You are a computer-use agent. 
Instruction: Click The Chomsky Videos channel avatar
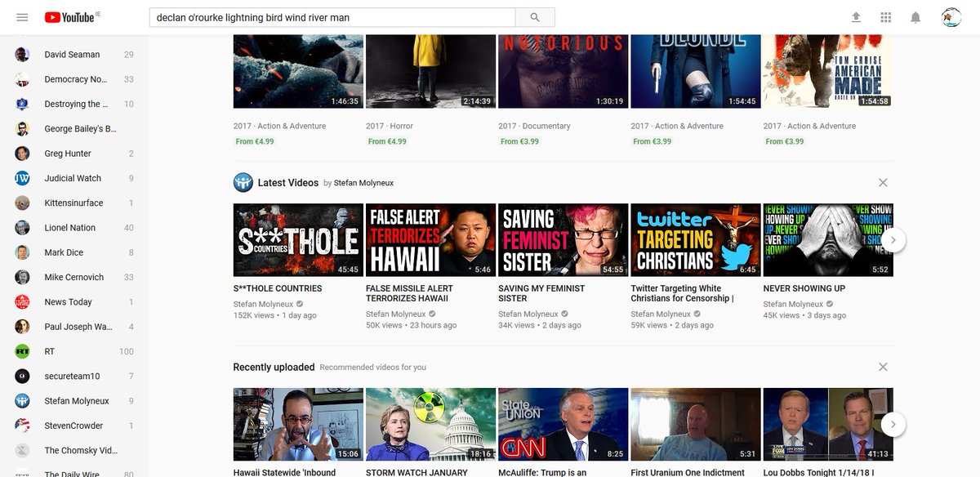tap(23, 450)
